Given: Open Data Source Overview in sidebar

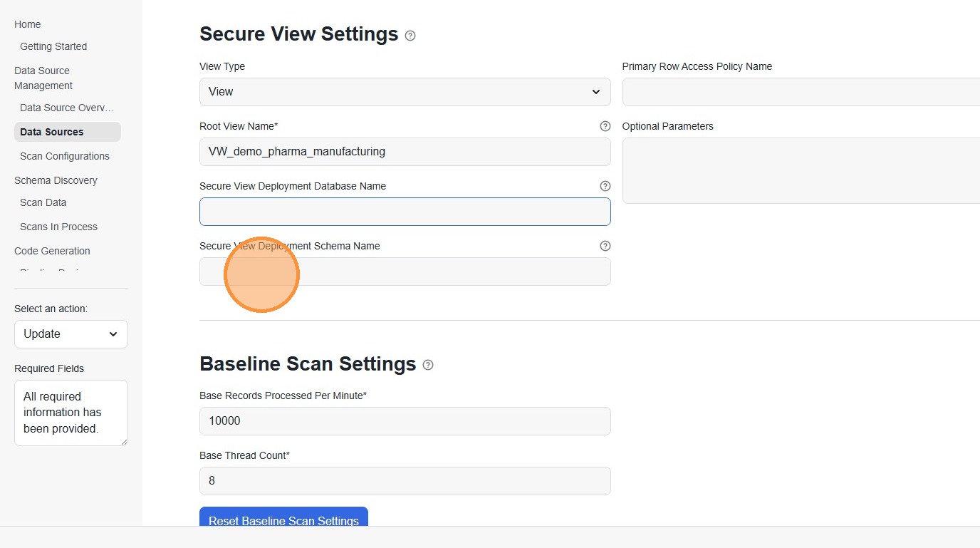Looking at the screenshot, I should [x=68, y=108].
